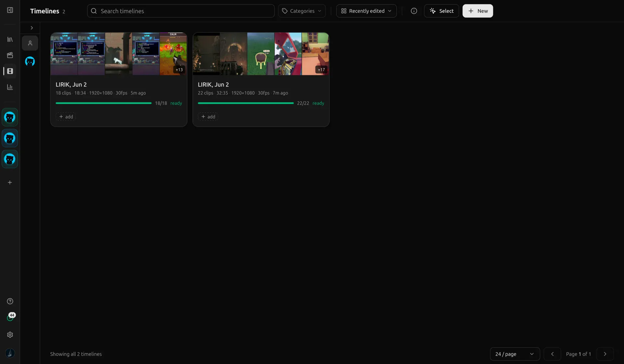Click LIRIK, Jun 2 title with 18 clips
This screenshot has width=624, height=364.
point(71,84)
